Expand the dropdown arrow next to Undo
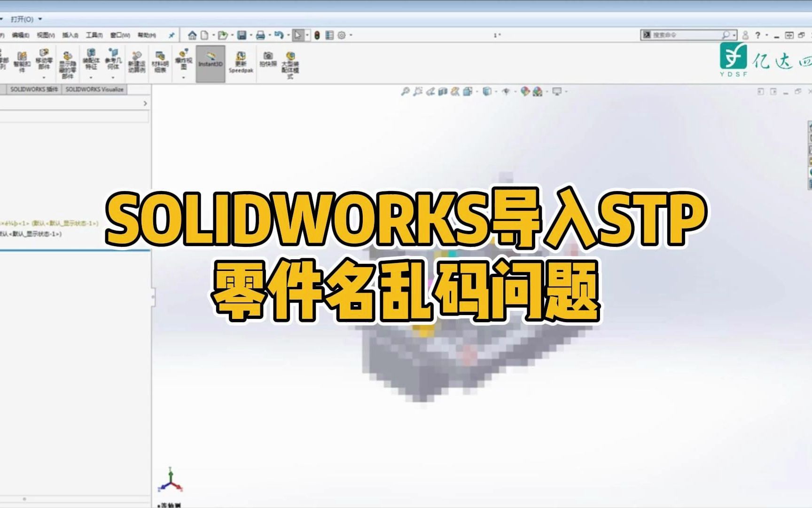 (x=288, y=35)
